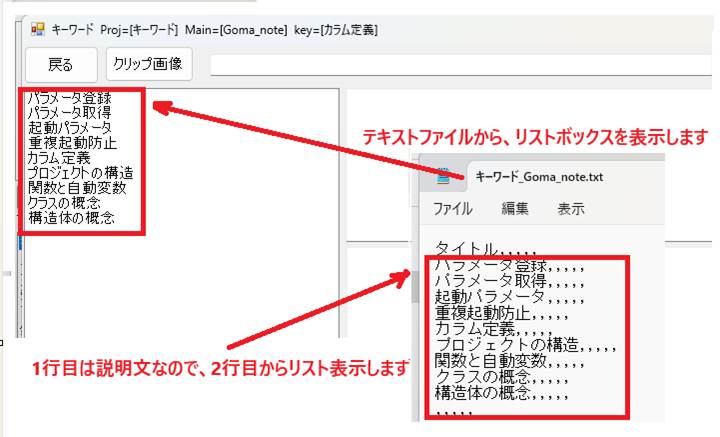Open the ファイル menu in Notepad
Screen dimensions: 720x437
click(452, 209)
